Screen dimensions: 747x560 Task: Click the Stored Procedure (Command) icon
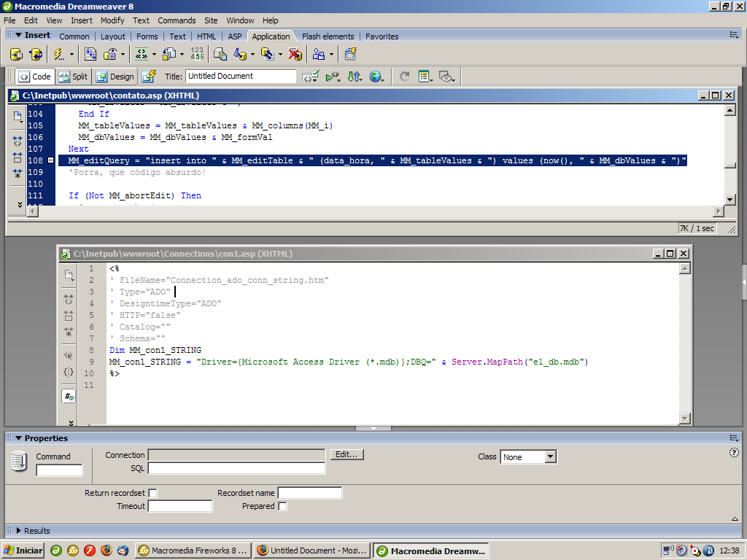click(36, 54)
